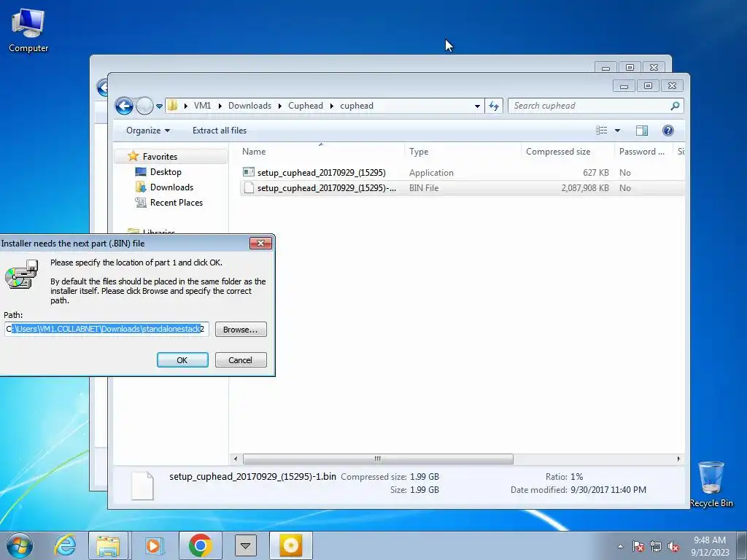Click the taskbar clock showing 9:48 AM
Image resolution: width=747 pixels, height=560 pixels.
coord(710,546)
